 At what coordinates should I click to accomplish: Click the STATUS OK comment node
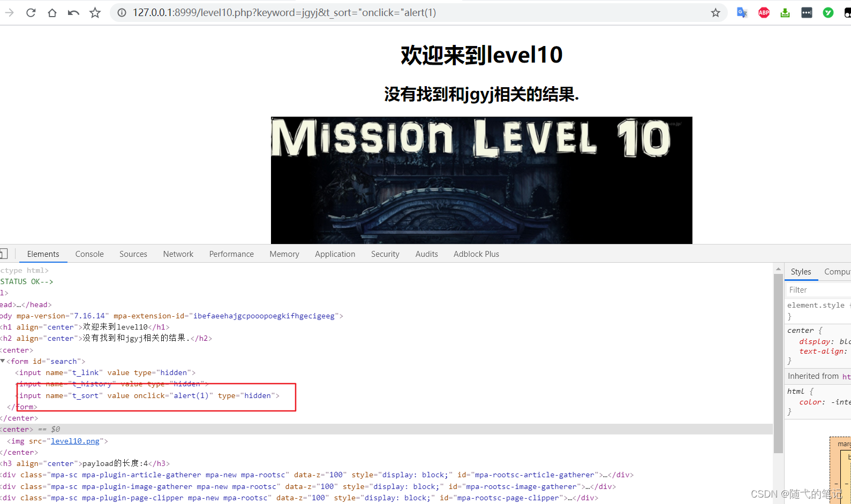pos(27,281)
